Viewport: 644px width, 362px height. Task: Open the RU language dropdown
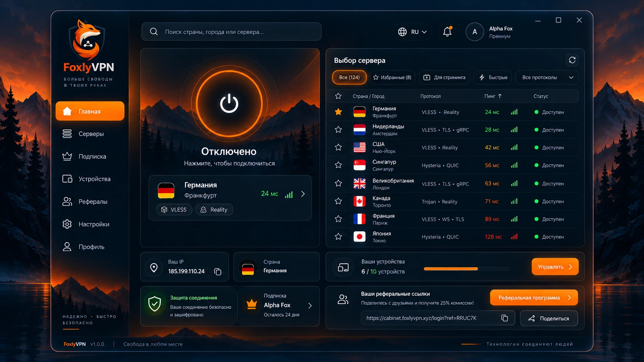[413, 32]
